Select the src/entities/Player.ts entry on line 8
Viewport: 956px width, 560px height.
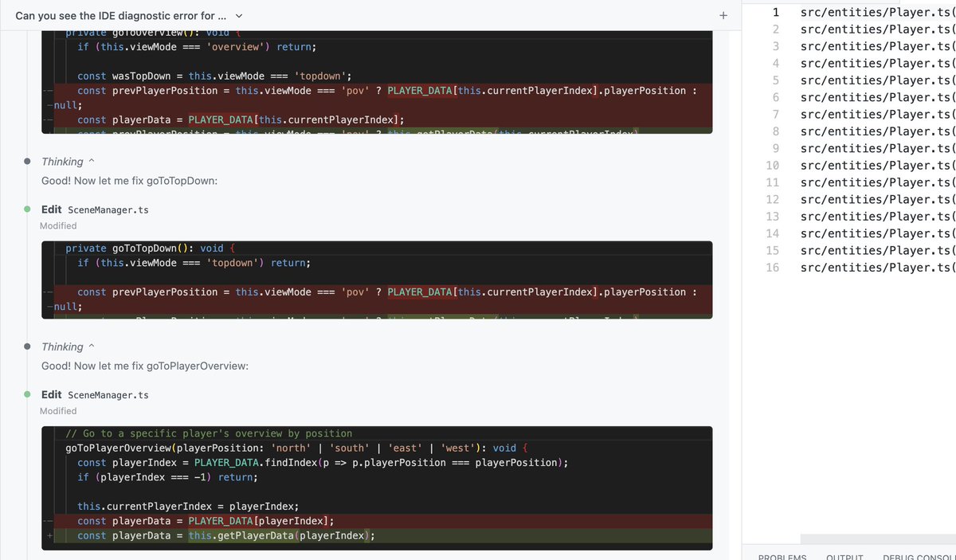click(875, 131)
